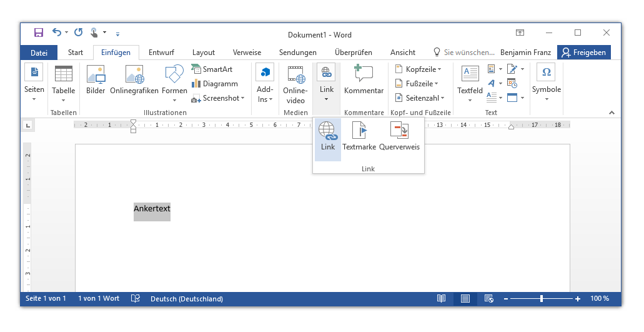Open the Seitenzahl page number dropdown
The image size is (644, 332).
point(420,98)
